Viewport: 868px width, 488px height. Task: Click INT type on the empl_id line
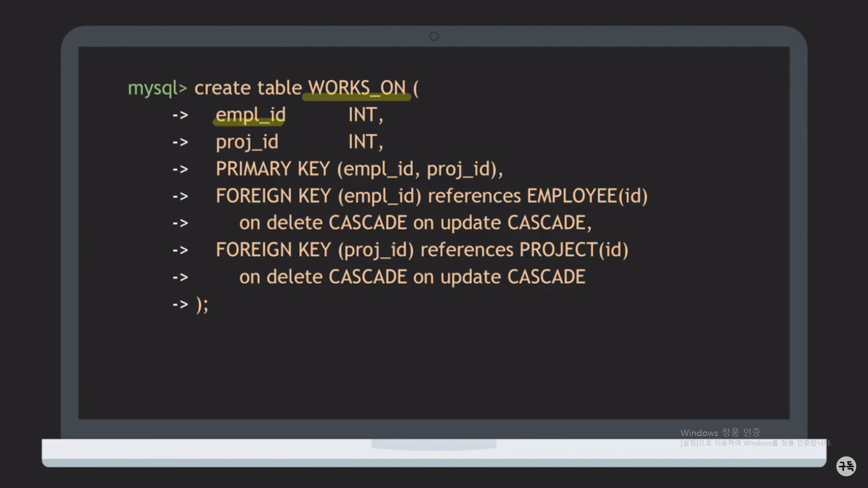click(x=363, y=115)
